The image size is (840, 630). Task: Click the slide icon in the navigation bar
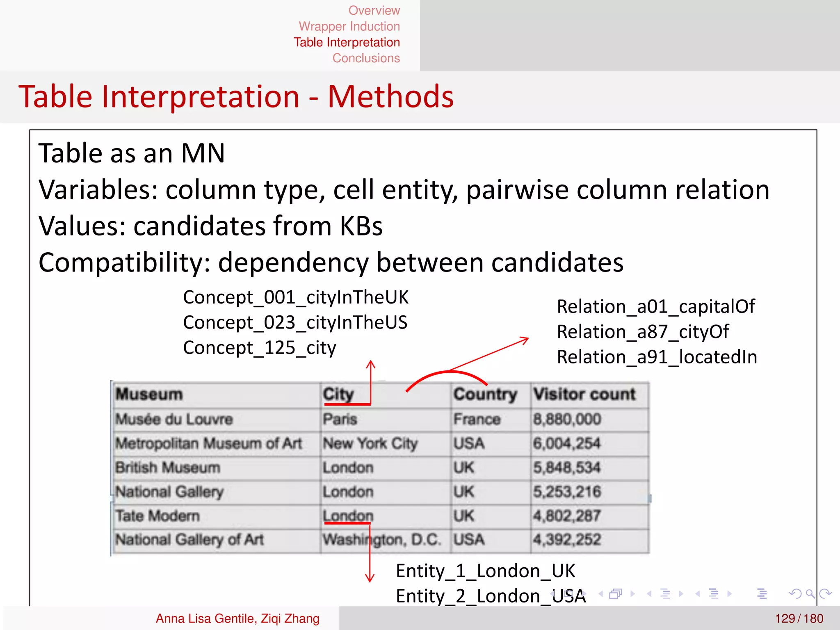point(568,593)
